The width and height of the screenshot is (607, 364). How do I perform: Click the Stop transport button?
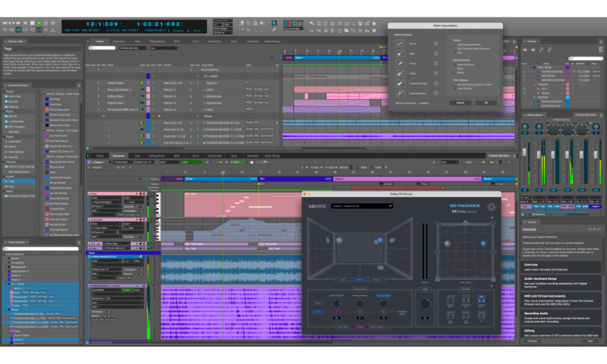point(33,23)
